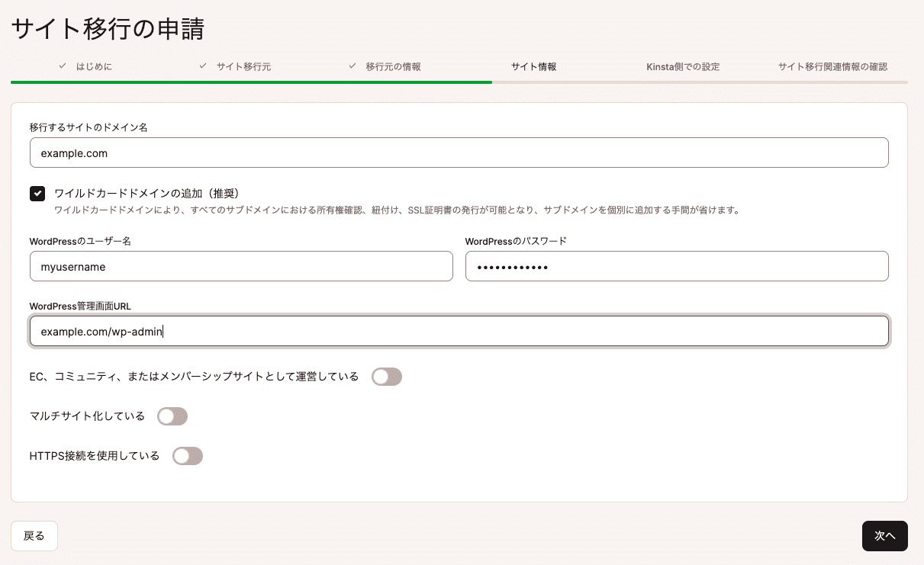The image size is (924, 565).
Task: Click the HTTPS接続を使用している label text
Action: coord(95,456)
